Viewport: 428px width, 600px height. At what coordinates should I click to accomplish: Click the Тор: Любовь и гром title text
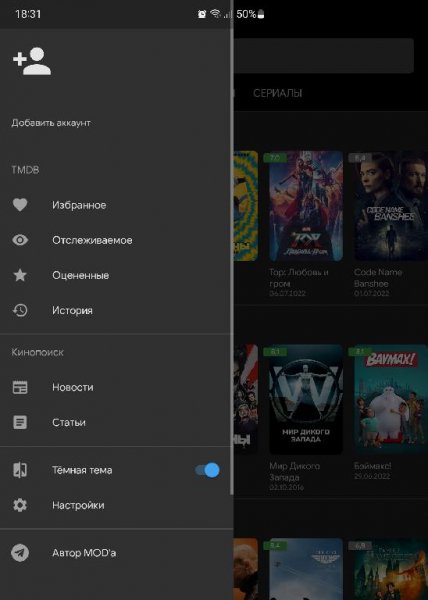coord(299,278)
